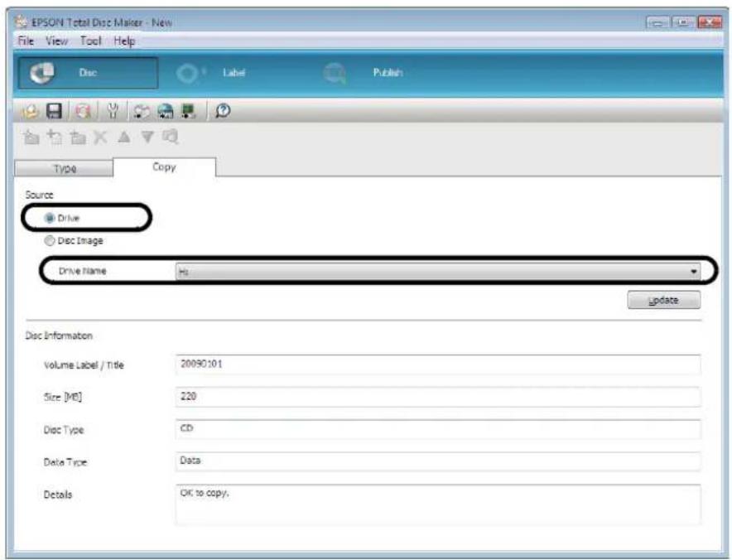The image size is (732, 560).
Task: Click the Size [MB] field showing 220
Action: click(438, 397)
